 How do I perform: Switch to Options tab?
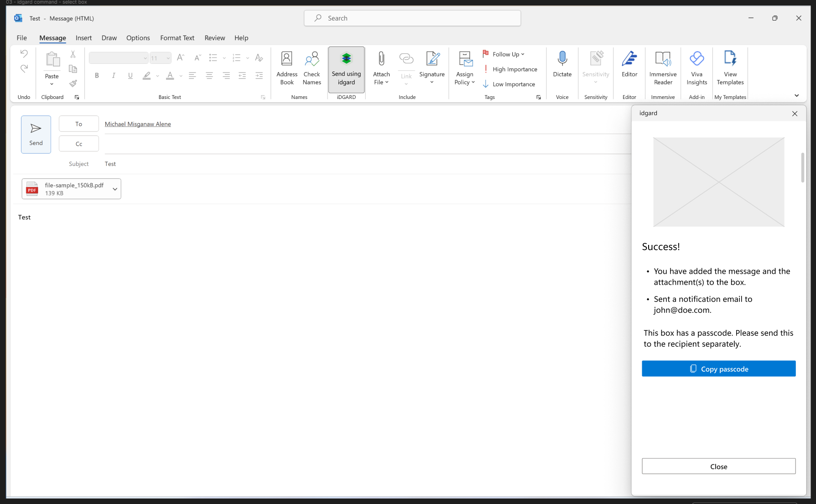pyautogui.click(x=138, y=38)
